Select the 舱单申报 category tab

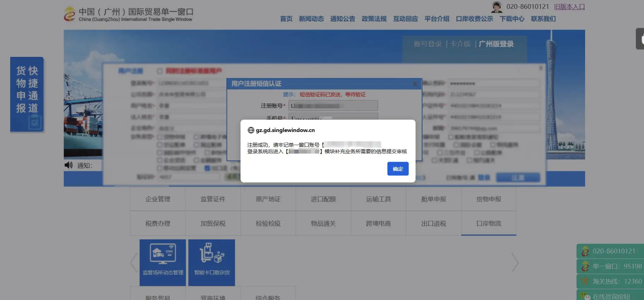coord(434,199)
